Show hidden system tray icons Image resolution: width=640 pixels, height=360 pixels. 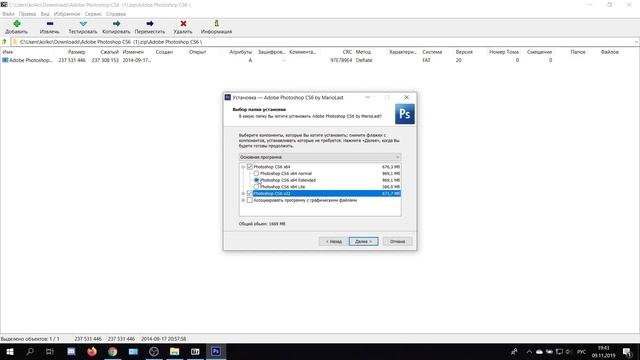(529, 352)
